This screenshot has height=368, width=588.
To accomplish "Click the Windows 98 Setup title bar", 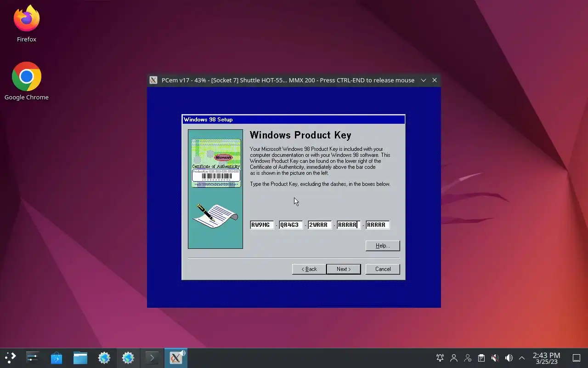I will click(294, 120).
